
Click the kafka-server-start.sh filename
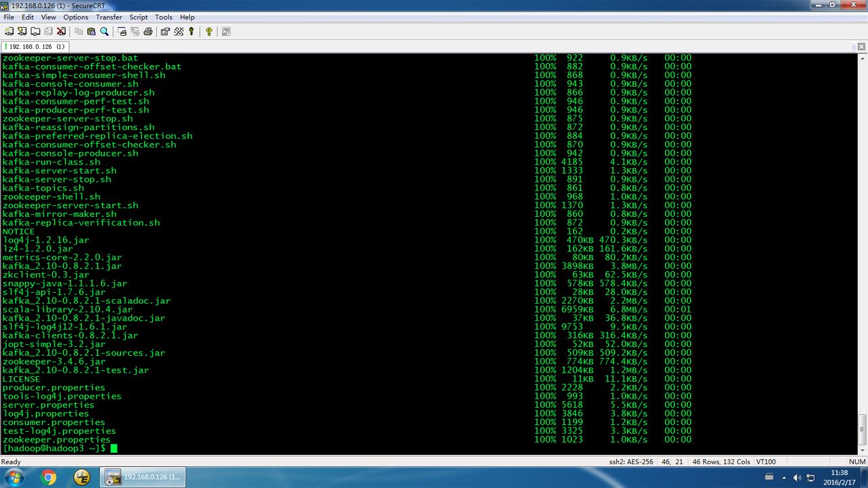[x=60, y=171]
